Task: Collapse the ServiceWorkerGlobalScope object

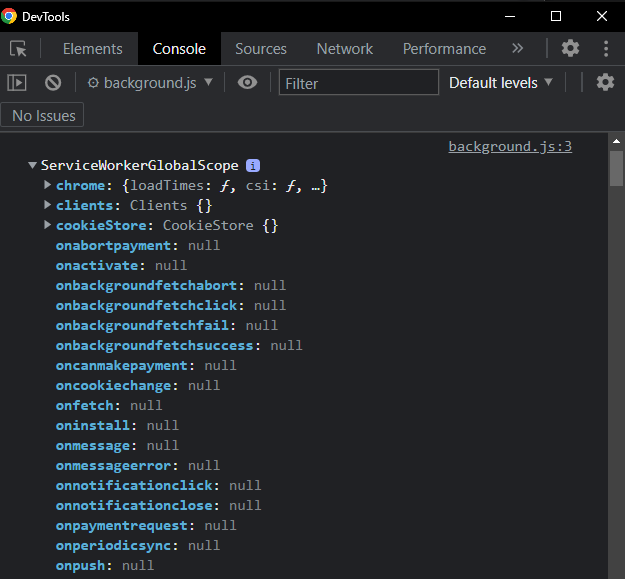Action: point(33,166)
